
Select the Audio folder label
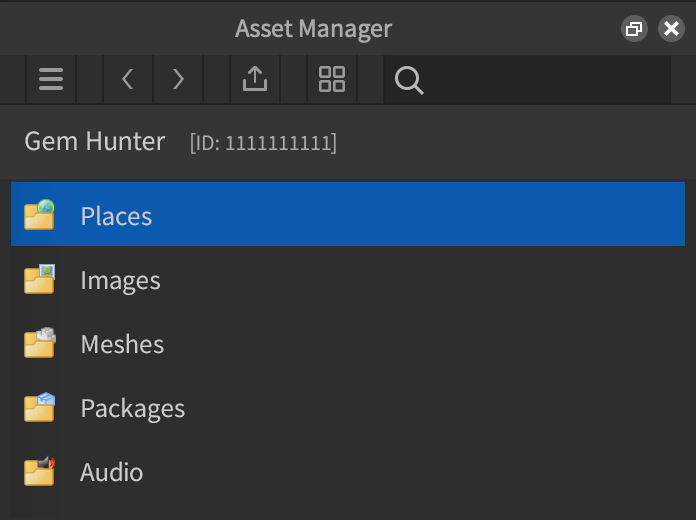coord(111,473)
